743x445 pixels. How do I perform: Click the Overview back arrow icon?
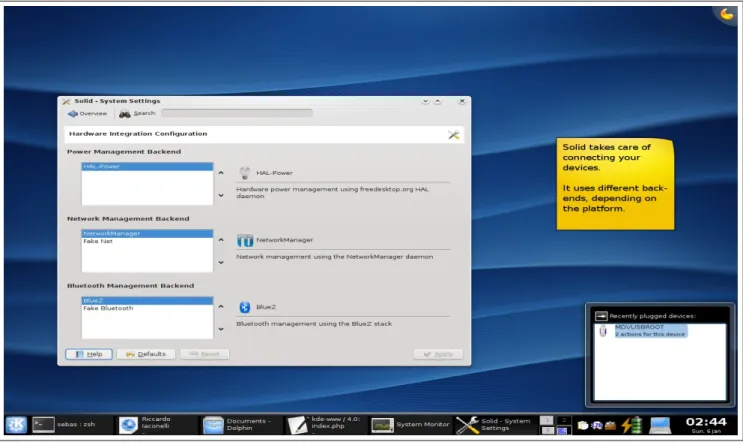click(x=72, y=114)
